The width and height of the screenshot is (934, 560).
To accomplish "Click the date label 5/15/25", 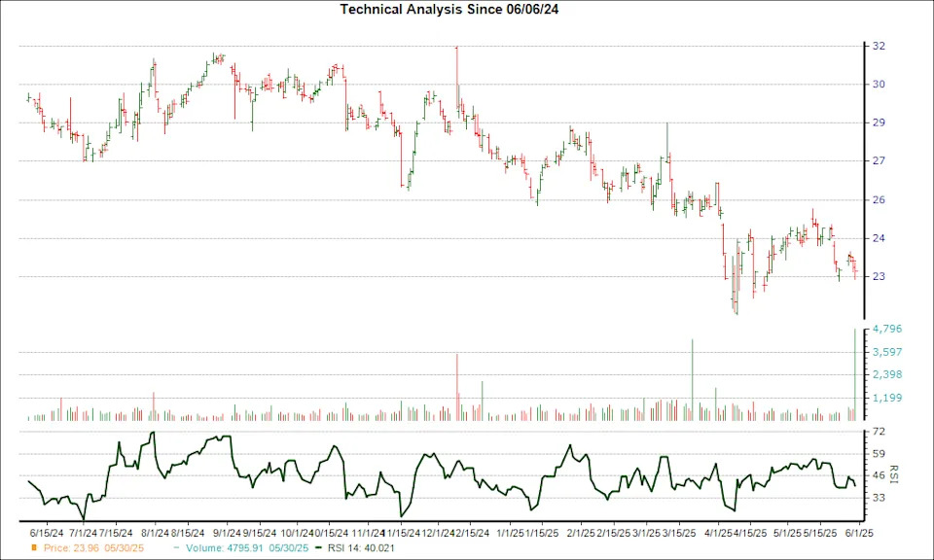I will pyautogui.click(x=820, y=533).
